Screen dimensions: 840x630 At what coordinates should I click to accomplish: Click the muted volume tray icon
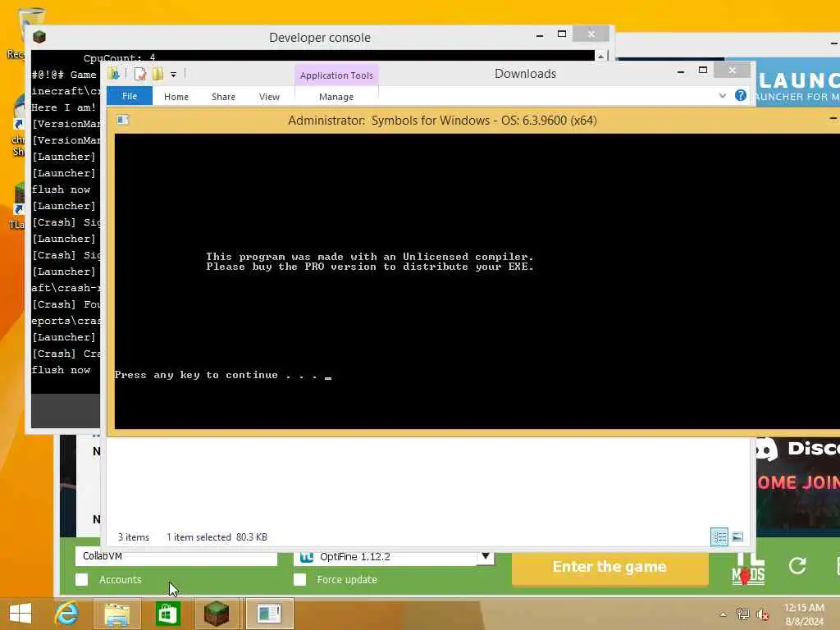(762, 614)
